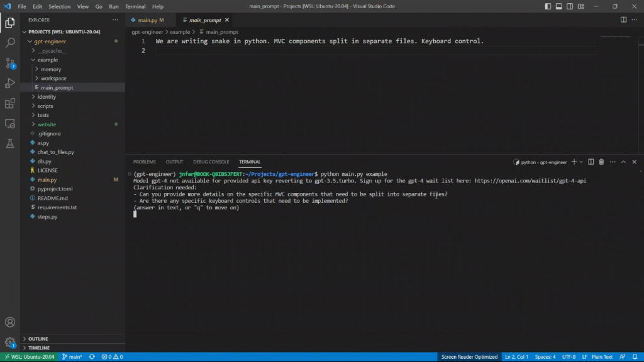644x362 pixels.
Task: Split the terminal panel
Action: 591,162
